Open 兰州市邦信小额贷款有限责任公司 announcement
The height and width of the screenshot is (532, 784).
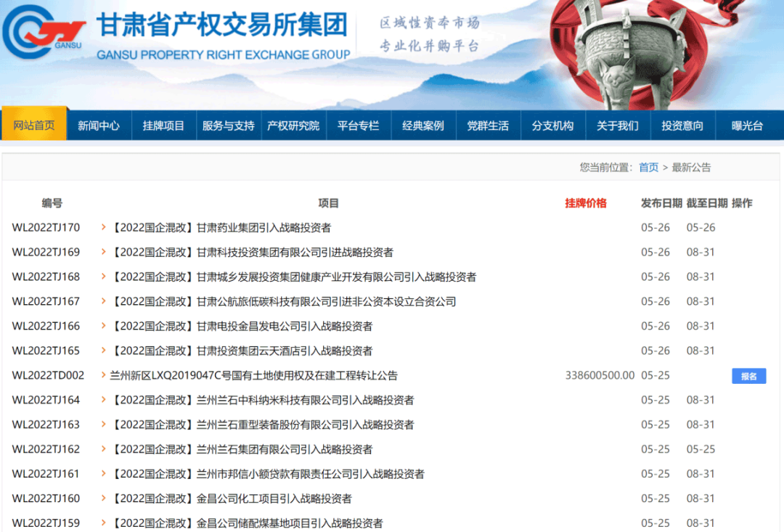coord(267,473)
